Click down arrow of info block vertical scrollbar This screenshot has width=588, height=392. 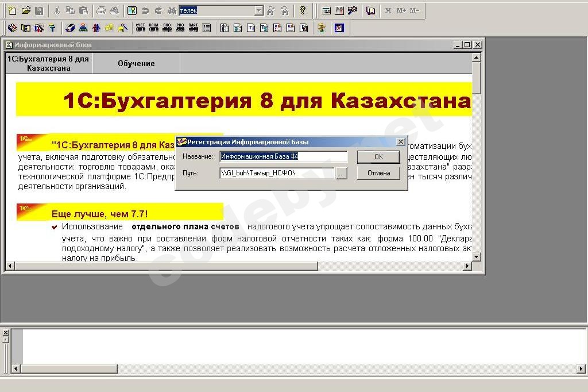click(x=476, y=257)
